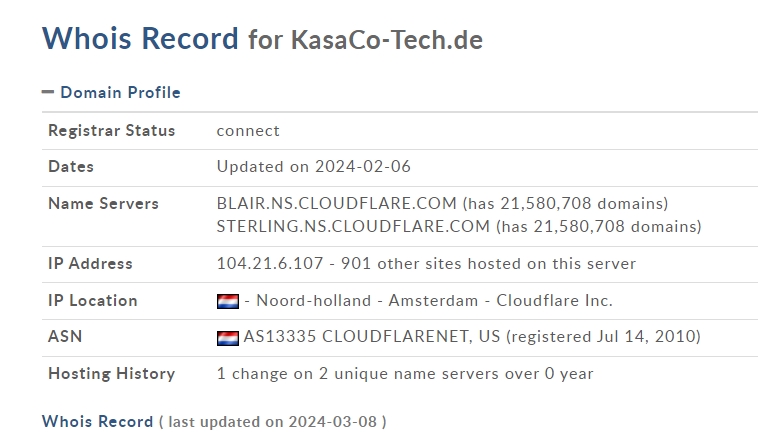Click AS13335 CLOUDFLARENET ASN text
This screenshot has width=758, height=438.
click(372, 336)
